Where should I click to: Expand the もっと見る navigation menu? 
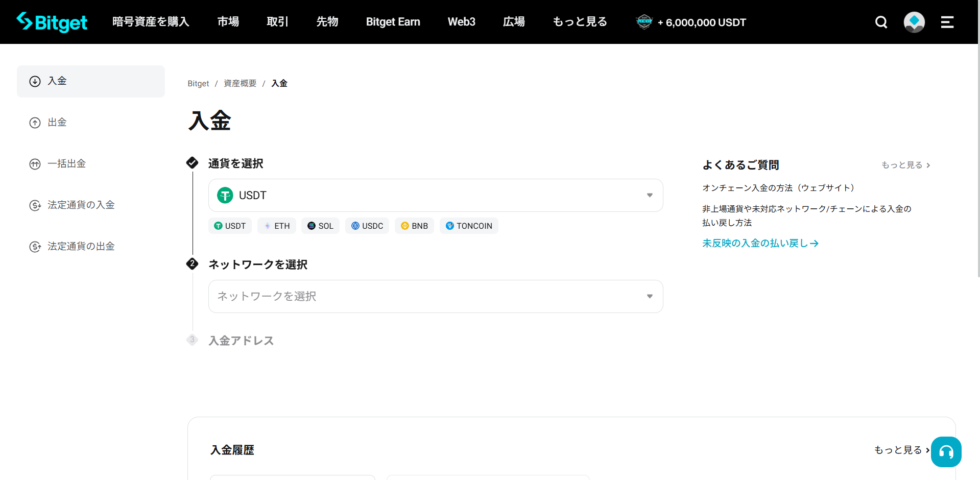click(x=580, y=22)
